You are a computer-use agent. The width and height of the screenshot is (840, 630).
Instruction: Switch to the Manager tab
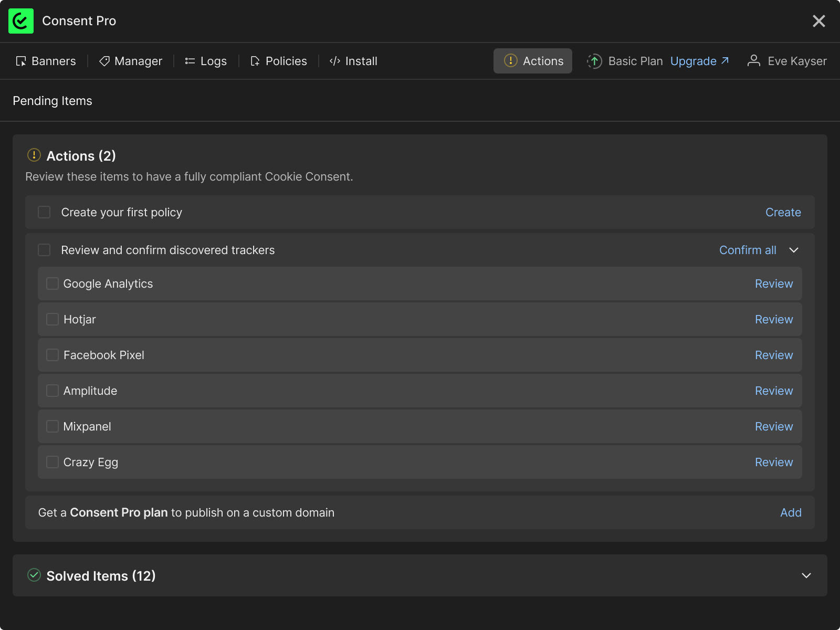(131, 61)
